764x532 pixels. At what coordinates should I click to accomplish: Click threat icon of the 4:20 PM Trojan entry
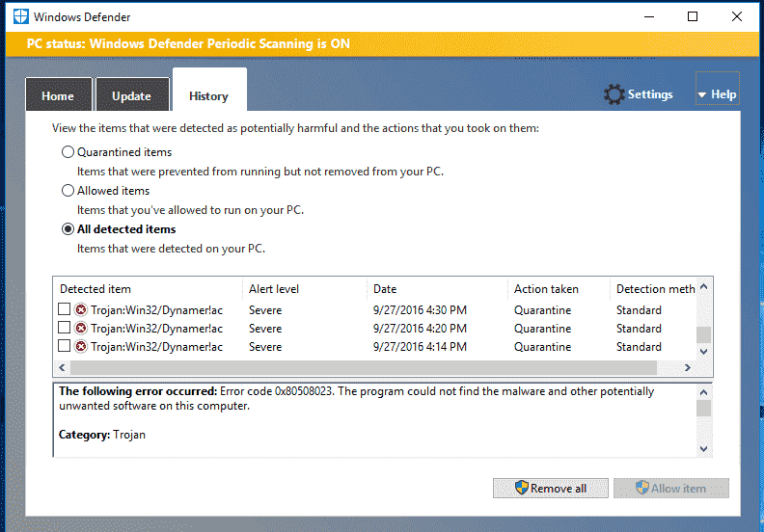click(81, 328)
